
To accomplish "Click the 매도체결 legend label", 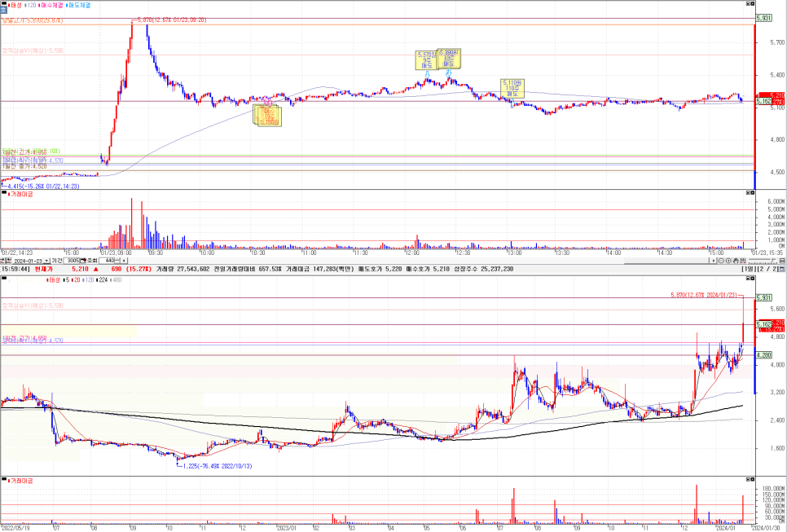I will point(78,5).
